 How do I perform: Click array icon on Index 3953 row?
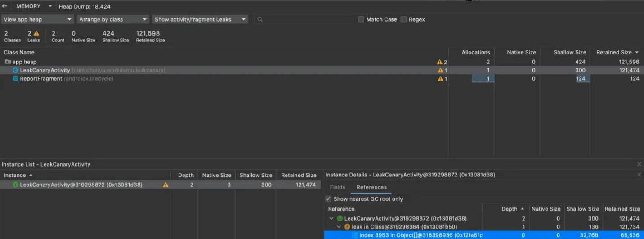click(355, 235)
